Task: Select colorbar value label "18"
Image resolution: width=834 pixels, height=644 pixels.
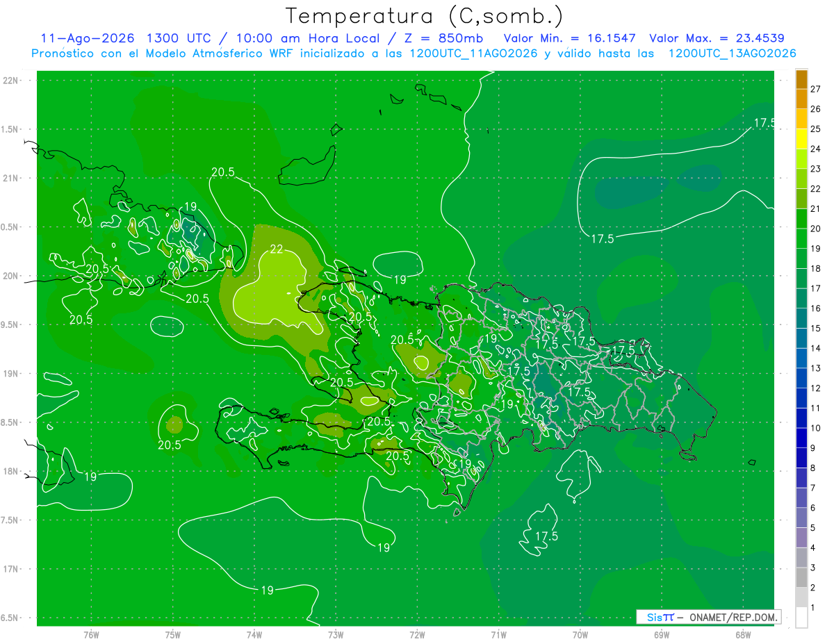Action: 815,268
